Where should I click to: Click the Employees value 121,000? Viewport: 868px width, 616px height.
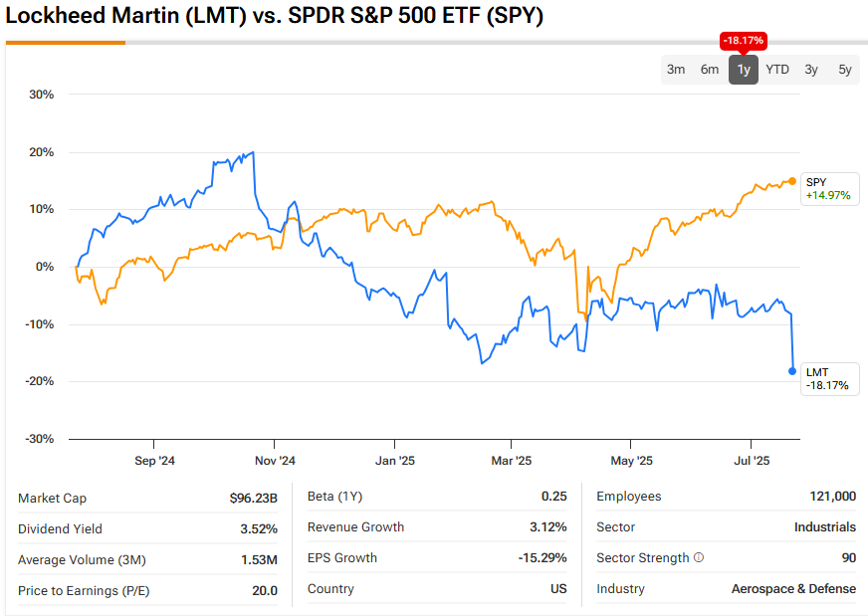point(832,497)
